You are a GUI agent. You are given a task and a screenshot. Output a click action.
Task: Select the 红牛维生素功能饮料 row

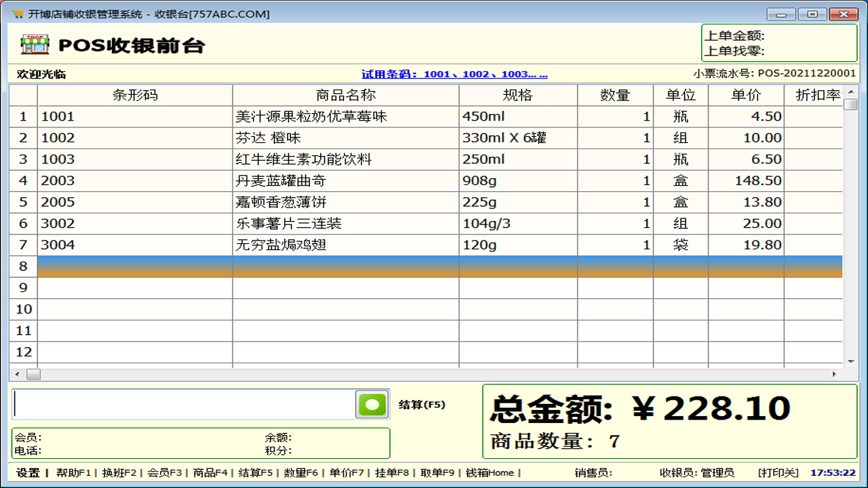[x=339, y=159]
